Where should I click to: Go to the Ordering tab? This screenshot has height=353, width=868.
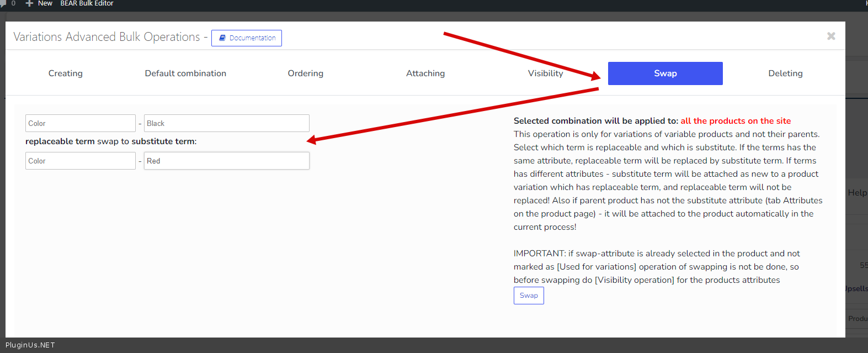pyautogui.click(x=305, y=73)
